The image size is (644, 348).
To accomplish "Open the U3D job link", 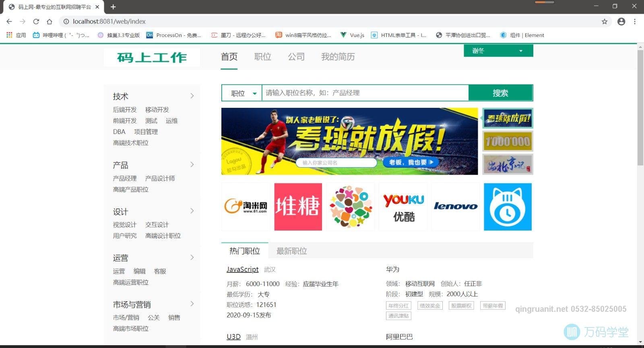I will (x=233, y=336).
